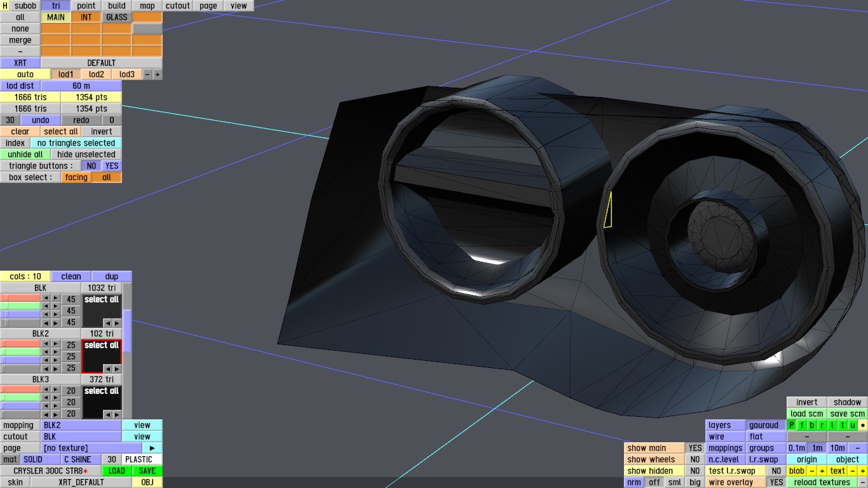Switch to the point tab

[86, 6]
